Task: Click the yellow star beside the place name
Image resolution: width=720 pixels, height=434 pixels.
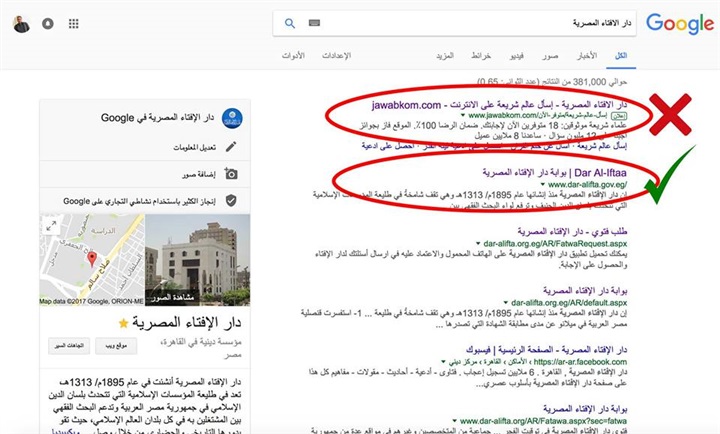Action: click(124, 323)
